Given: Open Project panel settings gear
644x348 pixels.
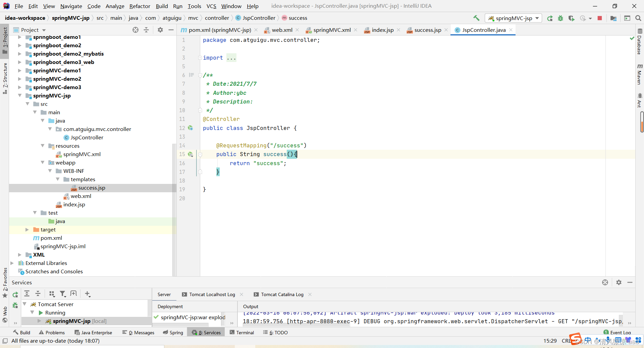Looking at the screenshot, I should [x=160, y=30].
